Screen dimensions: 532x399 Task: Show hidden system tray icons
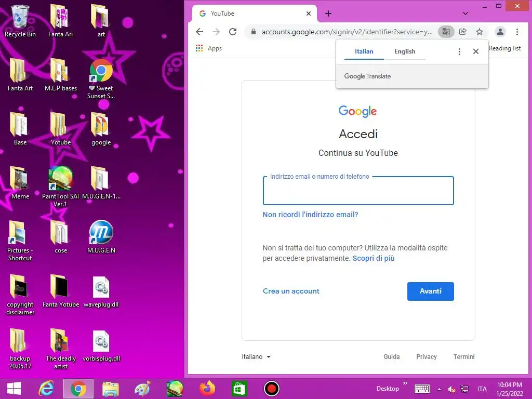click(x=439, y=389)
